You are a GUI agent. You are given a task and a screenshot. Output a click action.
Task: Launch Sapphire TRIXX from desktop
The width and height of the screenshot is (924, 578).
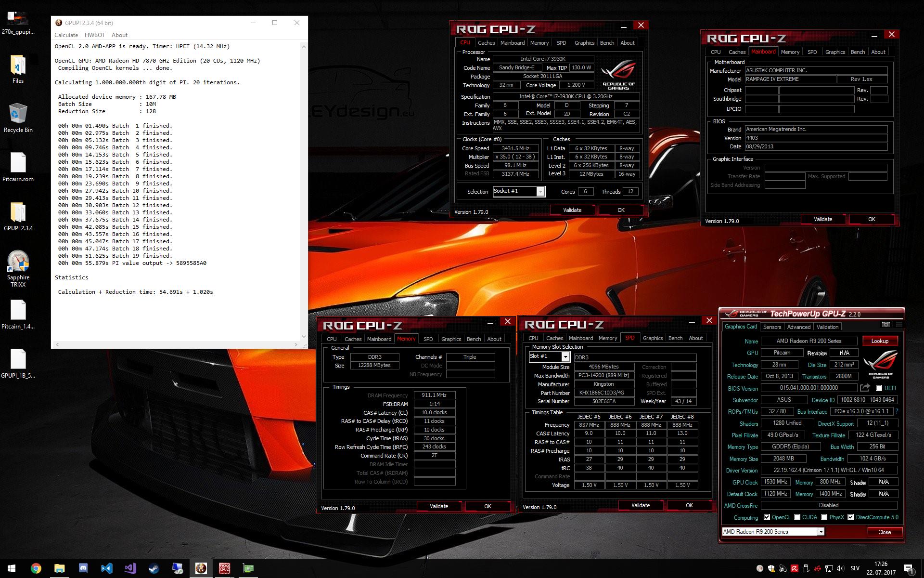coord(18,269)
